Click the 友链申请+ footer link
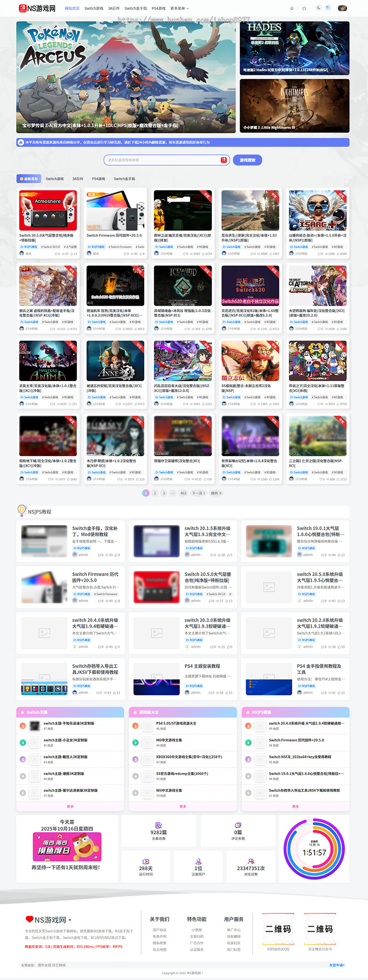 [x=337, y=965]
